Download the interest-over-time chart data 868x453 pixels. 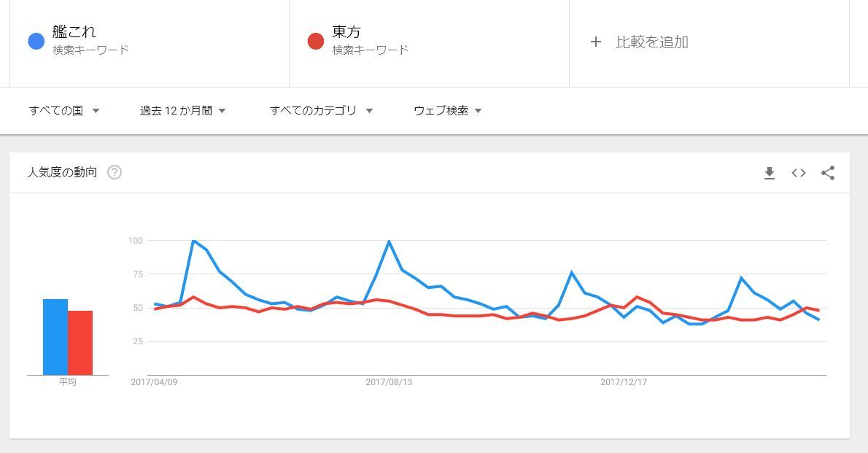pyautogui.click(x=769, y=173)
